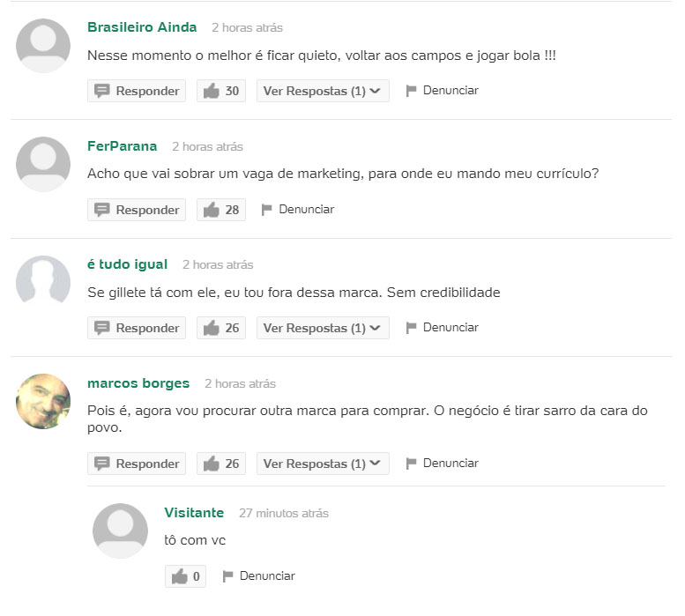Like the 'é tudo igual' comment

[221, 328]
